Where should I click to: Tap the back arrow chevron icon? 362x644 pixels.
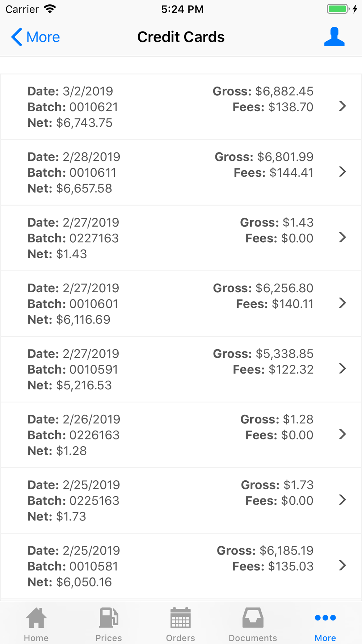[x=17, y=37]
